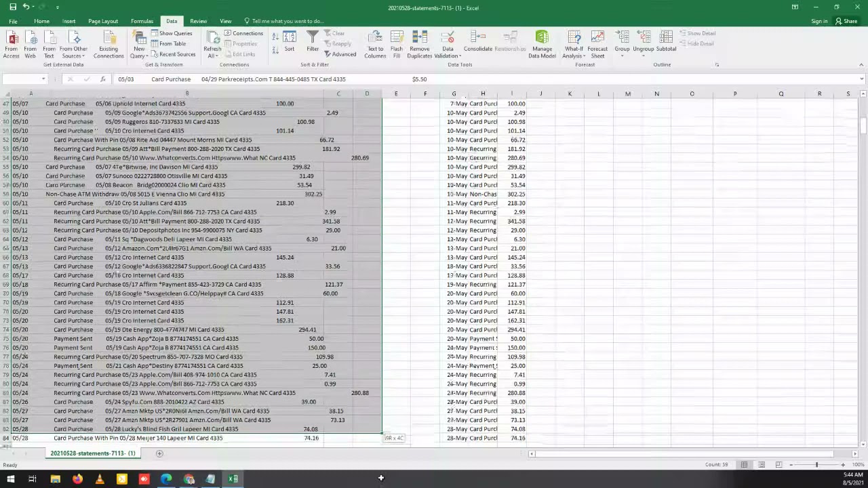This screenshot has height=488, width=868.
Task: Switch to Page Layout view in status bar
Action: click(762, 464)
